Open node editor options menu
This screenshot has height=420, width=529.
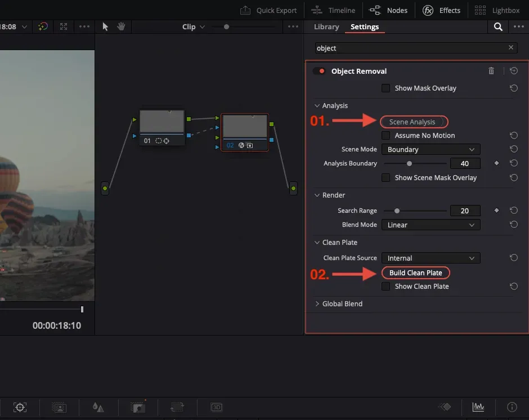point(293,26)
